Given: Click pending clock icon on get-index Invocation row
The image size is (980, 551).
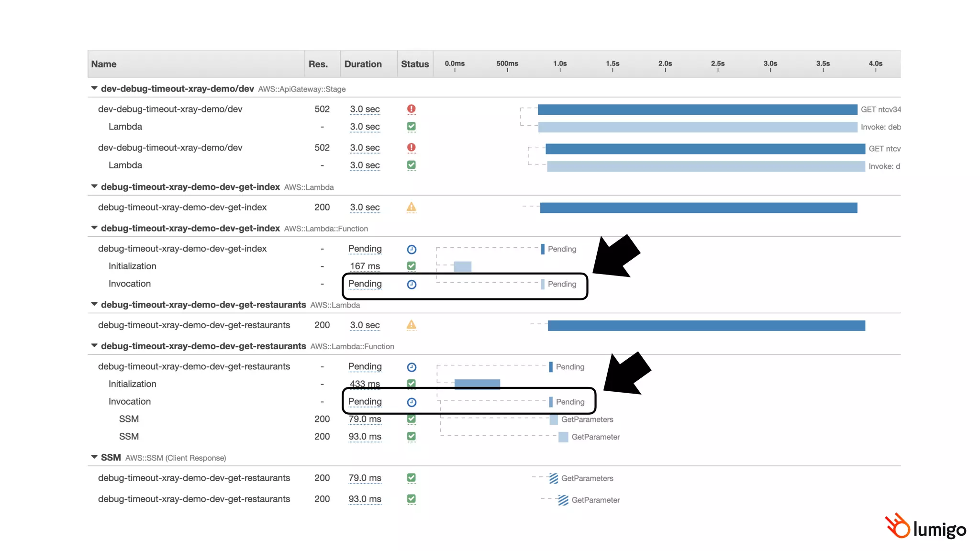Looking at the screenshot, I should point(412,285).
